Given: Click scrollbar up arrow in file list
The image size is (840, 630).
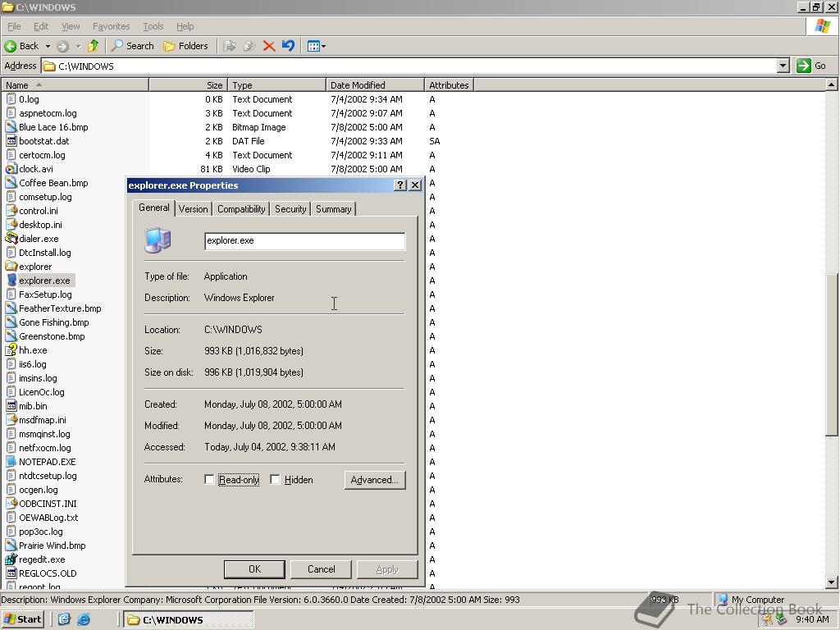Looking at the screenshot, I should tap(831, 84).
